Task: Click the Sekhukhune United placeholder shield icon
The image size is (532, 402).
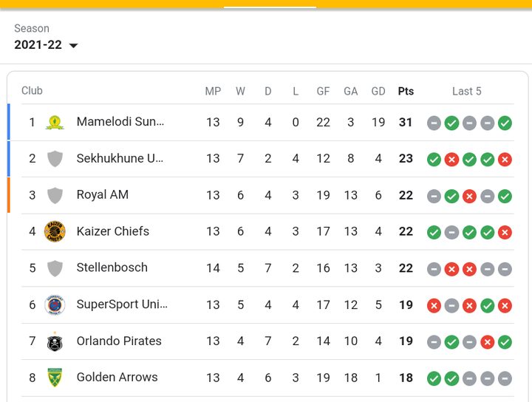Action: coord(55,159)
